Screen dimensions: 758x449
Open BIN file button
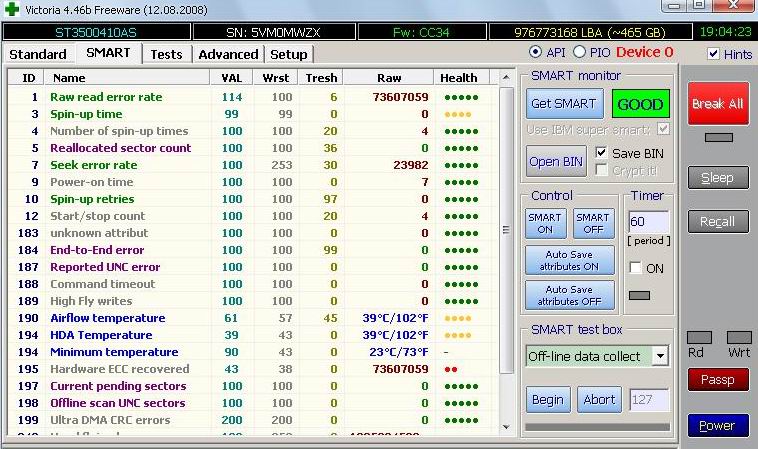click(557, 162)
